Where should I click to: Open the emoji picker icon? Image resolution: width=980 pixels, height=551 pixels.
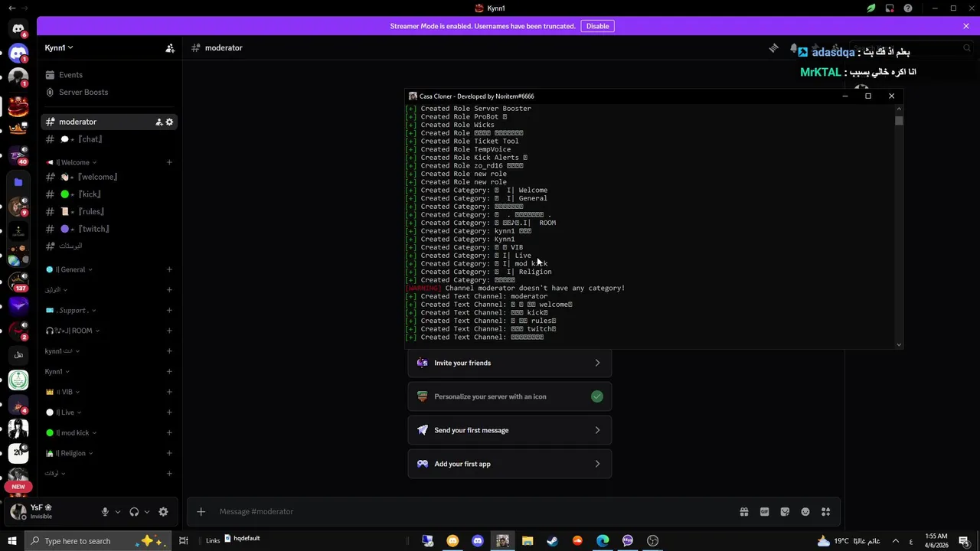805,512
